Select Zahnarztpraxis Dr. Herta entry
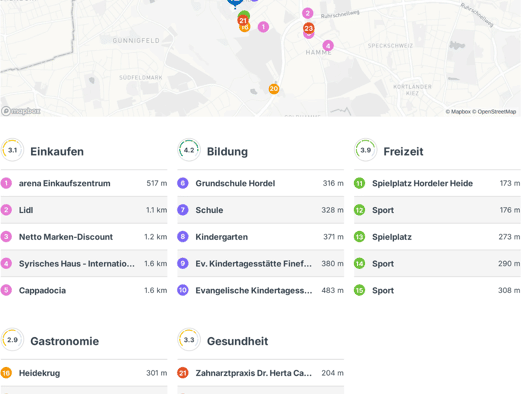Screen dimensions: 525x394 pos(260,373)
